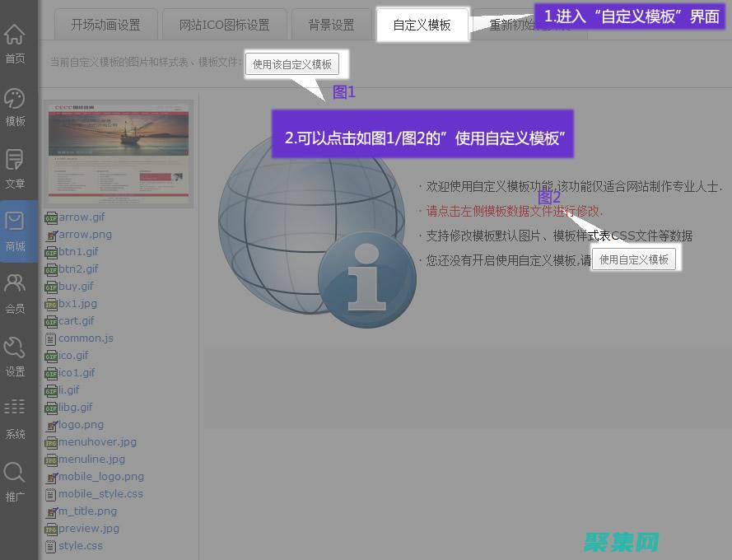Open the 首页 home sidebar icon

tap(15, 35)
